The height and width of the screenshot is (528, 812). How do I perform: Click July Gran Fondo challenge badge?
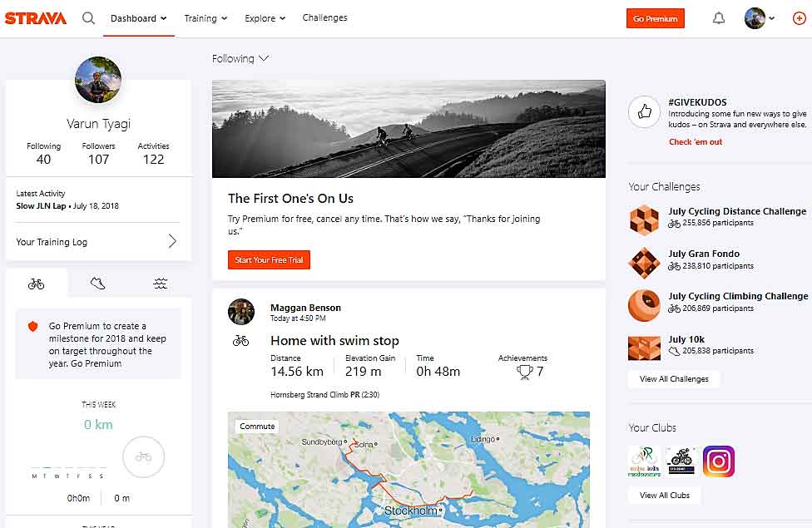point(644,263)
